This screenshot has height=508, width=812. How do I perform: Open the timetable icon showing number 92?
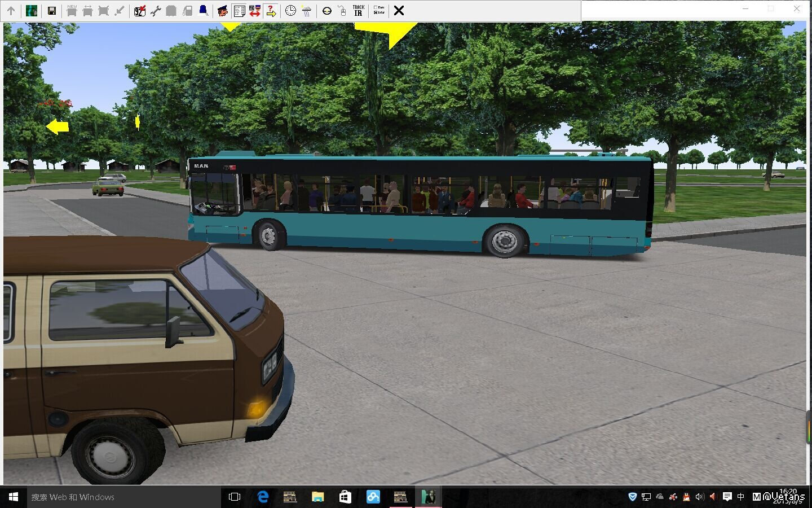pyautogui.click(x=140, y=11)
